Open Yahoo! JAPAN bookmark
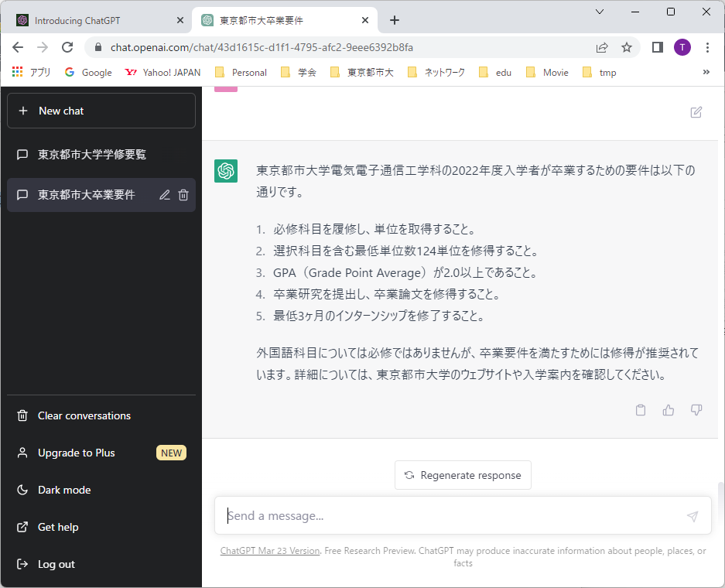Viewport: 725px width, 588px height. tap(162, 72)
